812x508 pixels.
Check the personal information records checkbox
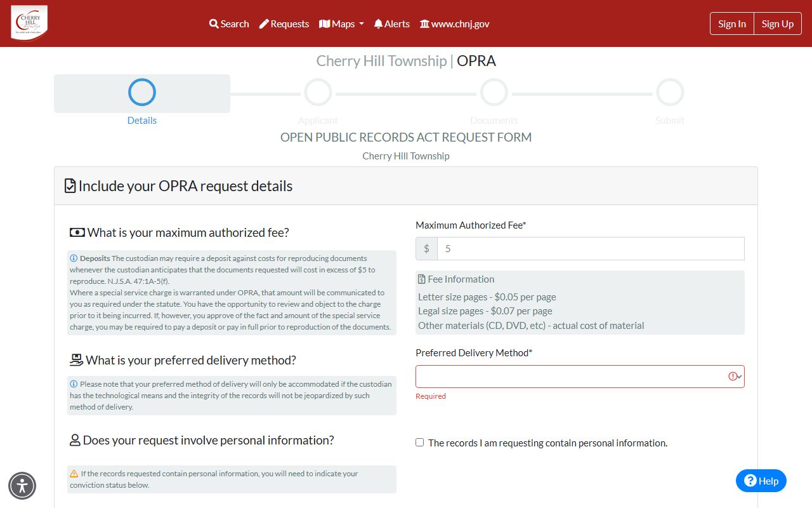coord(420,443)
